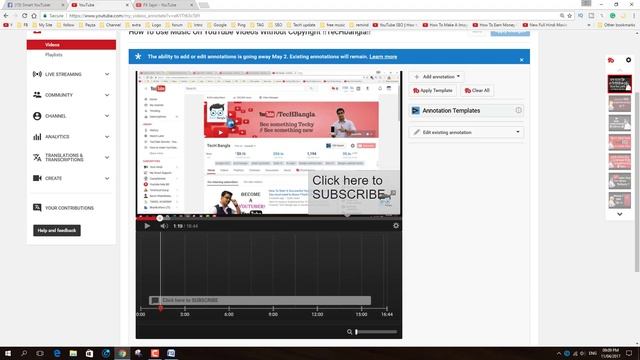
Task: Close the blue annotations notice banner
Action: pyautogui.click(x=521, y=60)
